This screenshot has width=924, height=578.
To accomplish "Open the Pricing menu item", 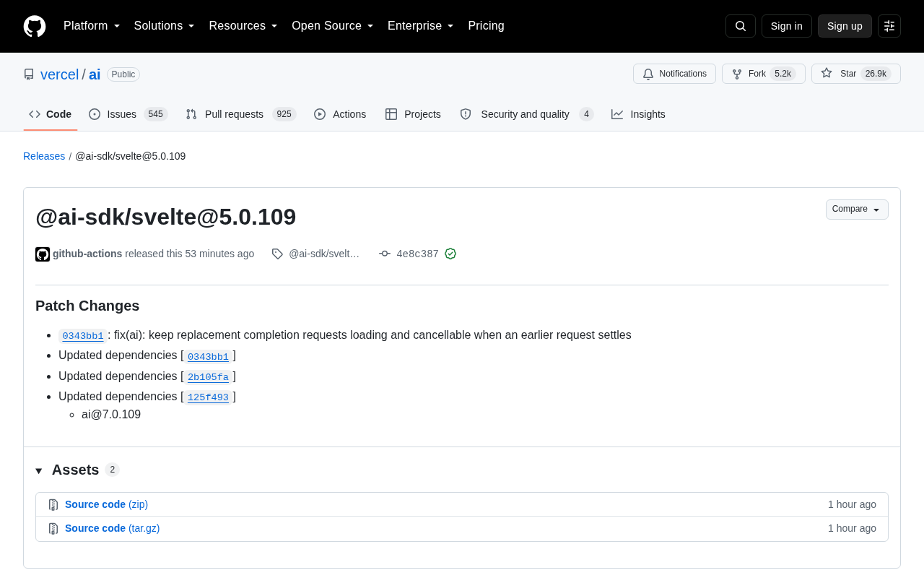I will pyautogui.click(x=486, y=26).
